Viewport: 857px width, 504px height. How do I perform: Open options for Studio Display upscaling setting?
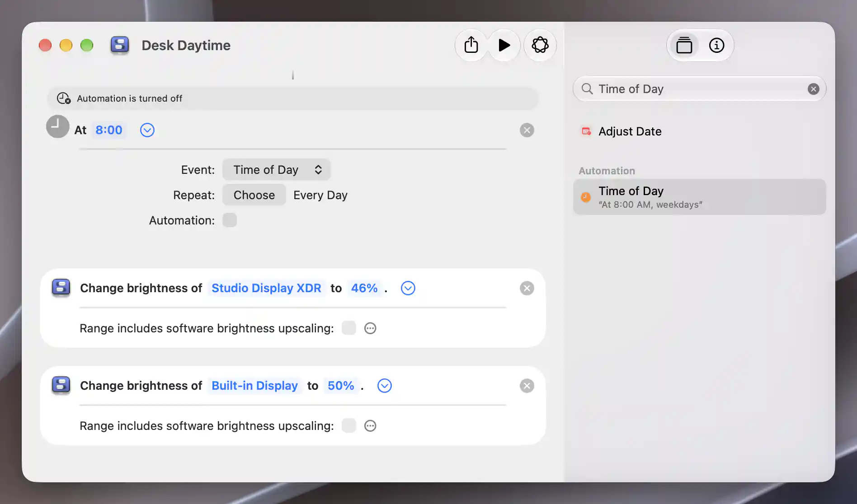point(370,328)
